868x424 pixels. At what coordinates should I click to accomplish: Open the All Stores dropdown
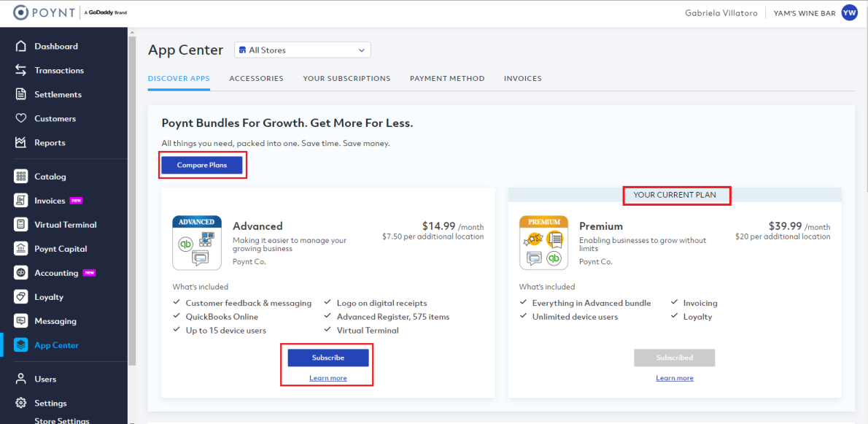[x=302, y=50]
